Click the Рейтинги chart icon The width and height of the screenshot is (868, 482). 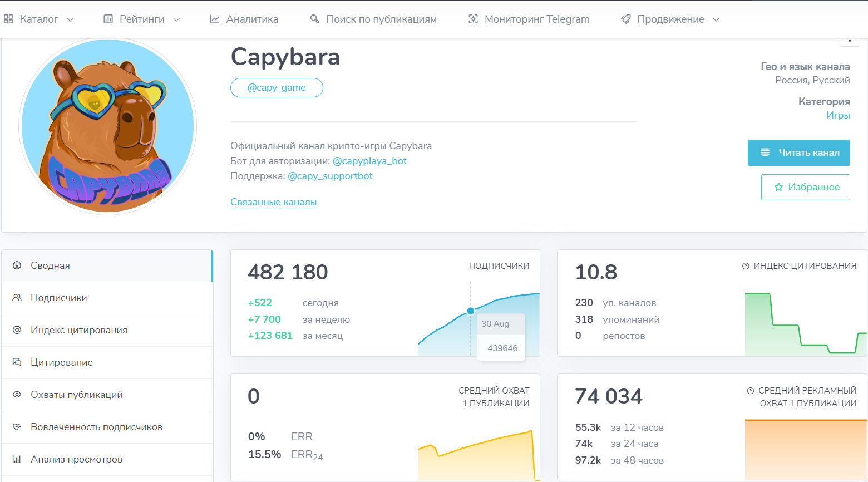point(108,19)
